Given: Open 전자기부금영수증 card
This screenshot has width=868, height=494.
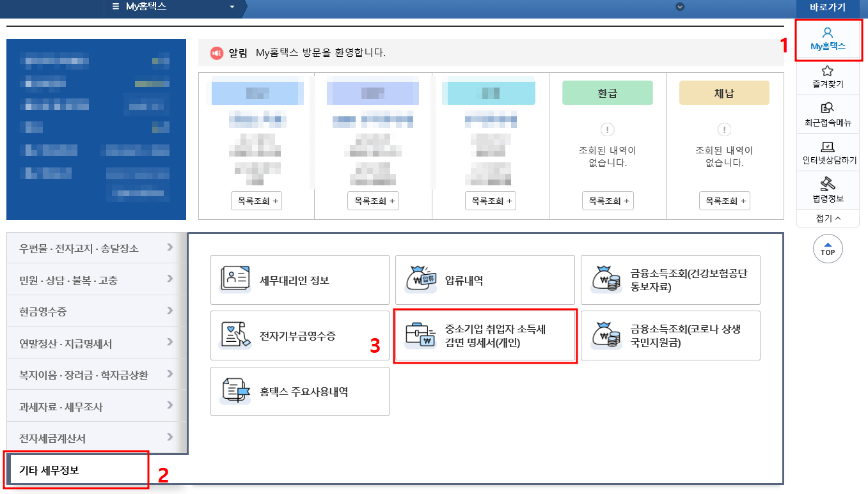Looking at the screenshot, I should 300,336.
